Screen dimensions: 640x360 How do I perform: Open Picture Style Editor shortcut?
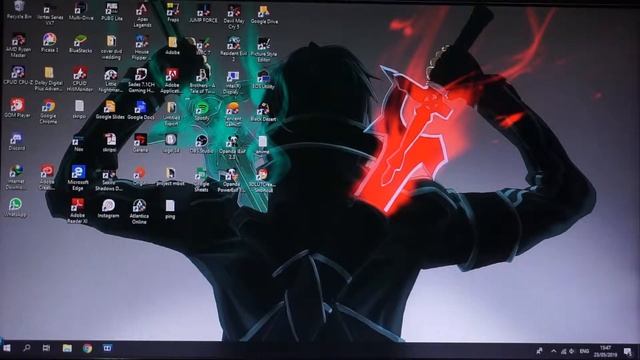click(x=264, y=49)
